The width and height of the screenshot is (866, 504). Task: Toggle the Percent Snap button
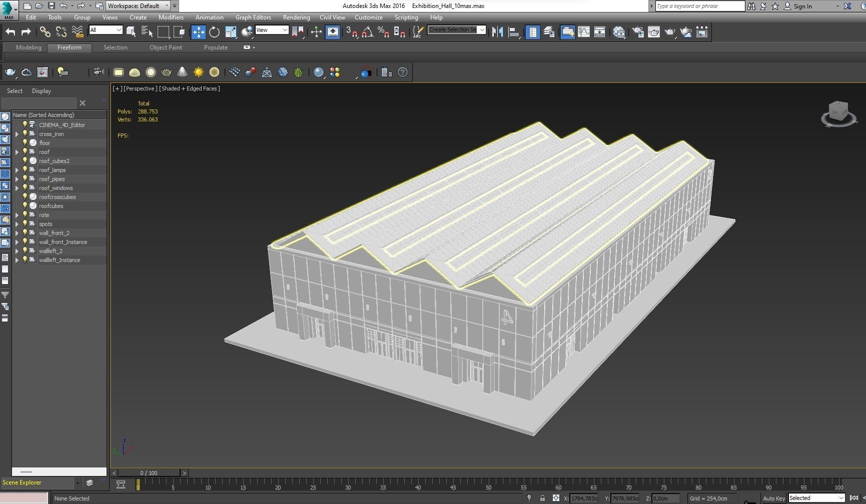384,32
